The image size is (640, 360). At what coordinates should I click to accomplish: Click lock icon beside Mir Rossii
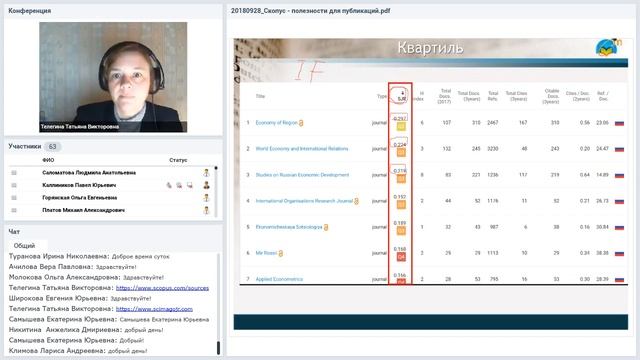point(280,253)
